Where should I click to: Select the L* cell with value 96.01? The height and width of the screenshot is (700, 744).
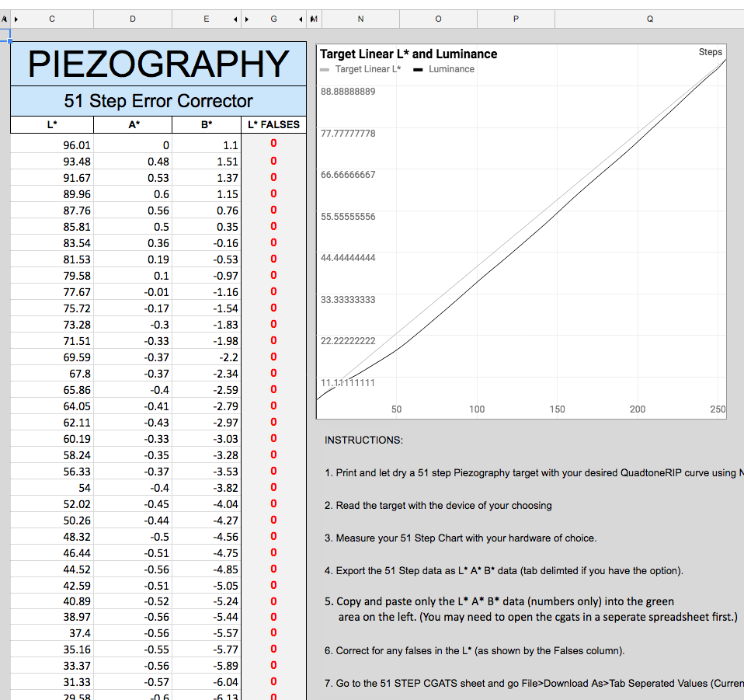pyautogui.click(x=52, y=145)
